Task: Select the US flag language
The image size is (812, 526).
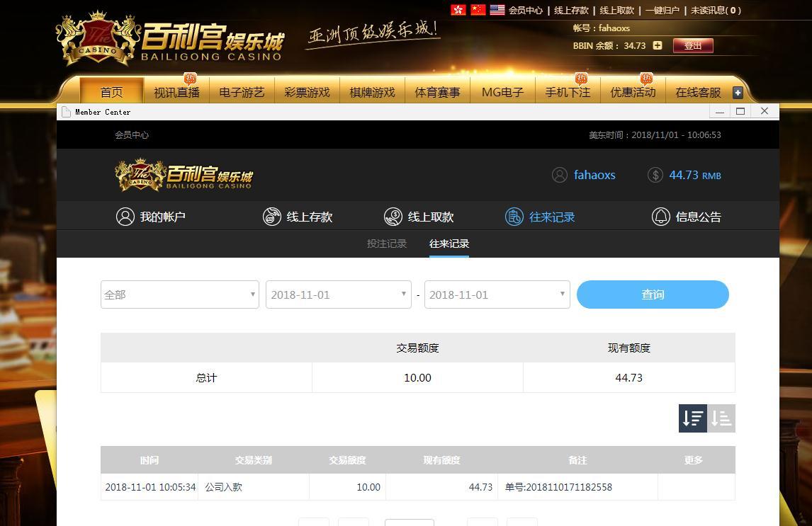Action: [x=497, y=10]
